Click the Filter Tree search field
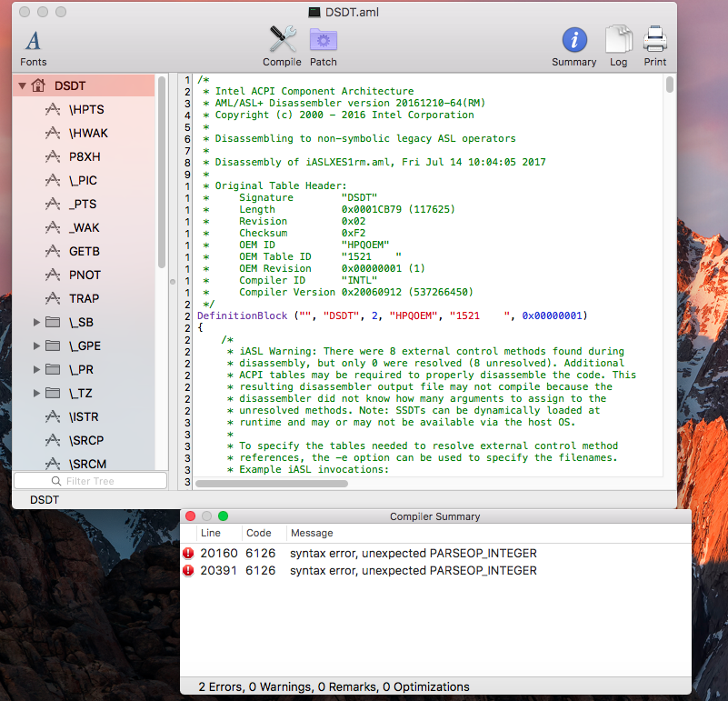Image resolution: width=728 pixels, height=701 pixels. coord(90,481)
